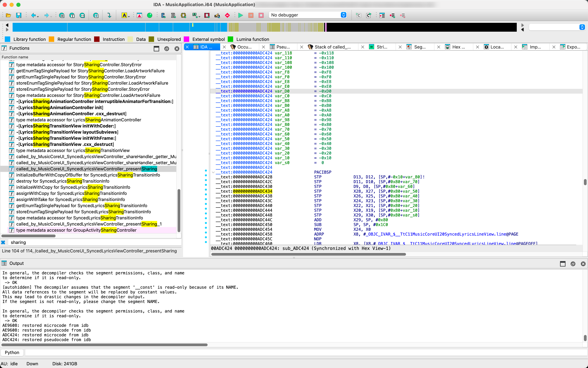Collapse the function at ADC424 using the chevron
The height and width of the screenshot is (368, 588).
tap(213, 172)
